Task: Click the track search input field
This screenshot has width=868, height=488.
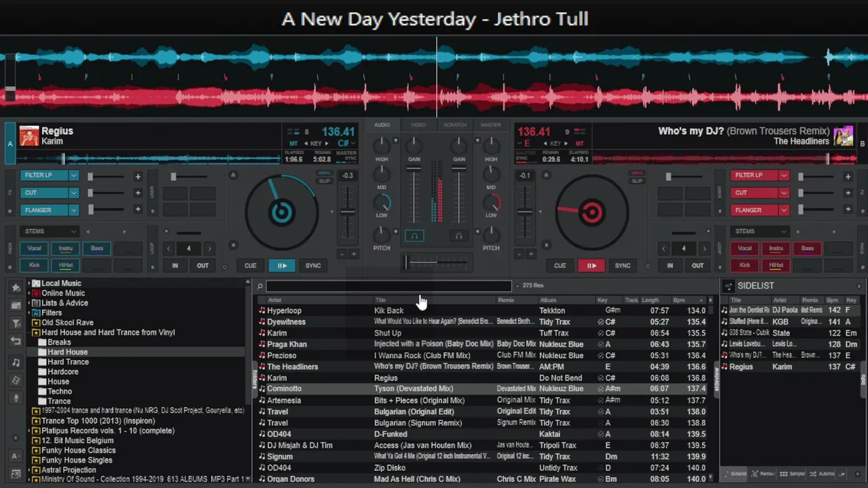Action: (x=389, y=286)
